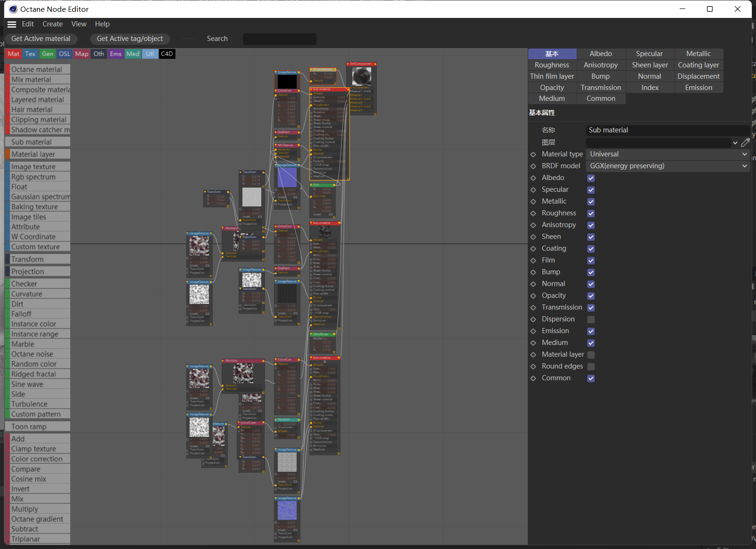Screen dimensions: 756x549
Task: Click the Get Active tag/object button
Action: tap(130, 39)
